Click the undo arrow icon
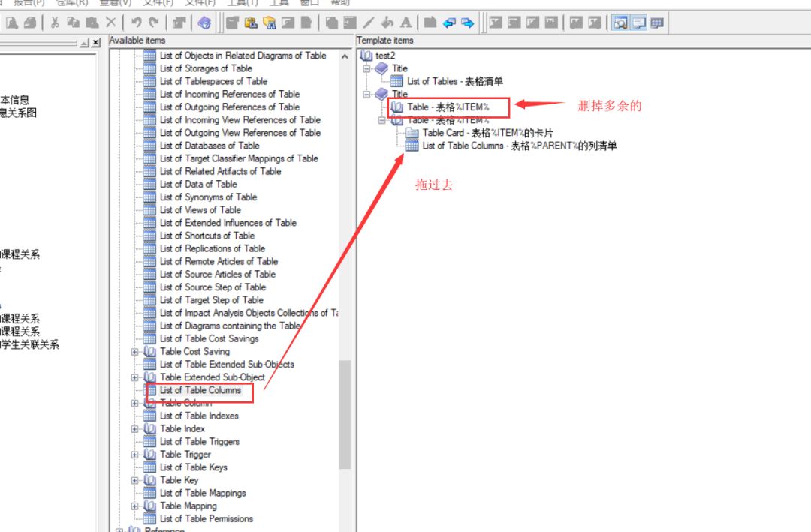The height and width of the screenshot is (532, 811). coord(136,23)
